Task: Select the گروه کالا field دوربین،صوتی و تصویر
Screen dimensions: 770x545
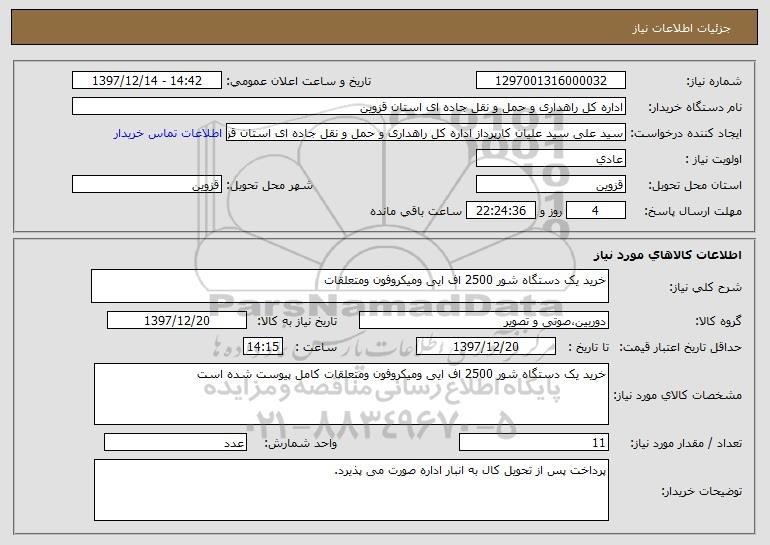Action: [484, 321]
